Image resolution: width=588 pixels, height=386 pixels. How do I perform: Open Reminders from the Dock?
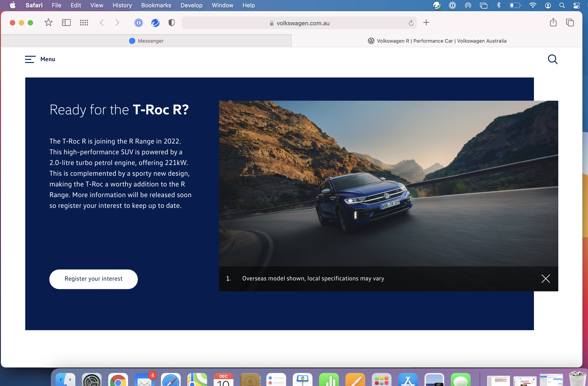pyautogui.click(x=276, y=380)
